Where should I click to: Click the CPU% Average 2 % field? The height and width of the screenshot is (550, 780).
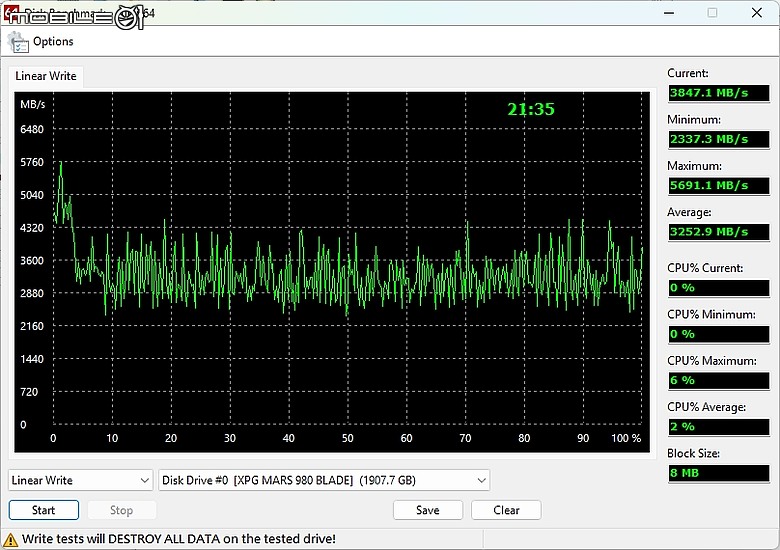718,427
